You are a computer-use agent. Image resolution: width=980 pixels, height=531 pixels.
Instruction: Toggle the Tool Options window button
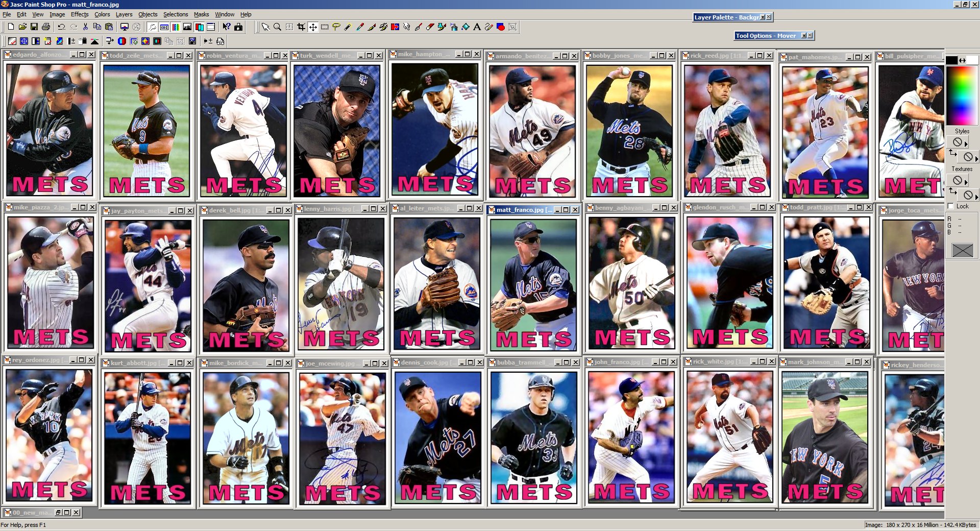click(164, 27)
